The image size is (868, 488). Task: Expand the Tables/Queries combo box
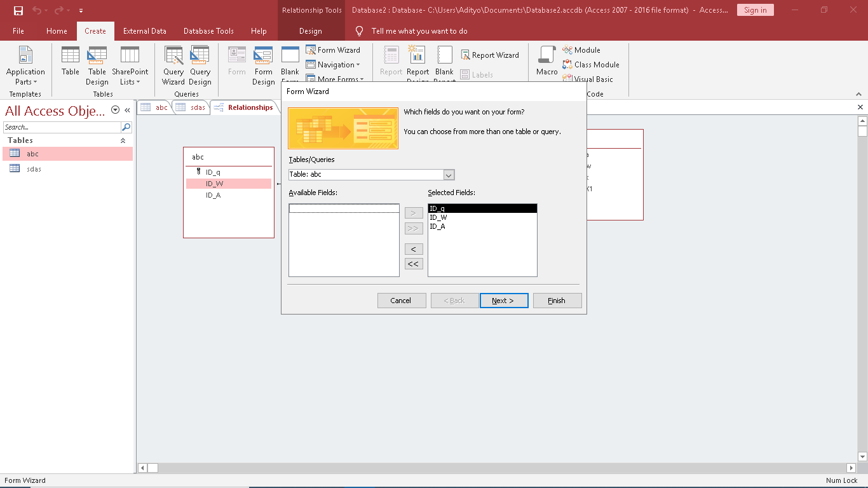449,175
